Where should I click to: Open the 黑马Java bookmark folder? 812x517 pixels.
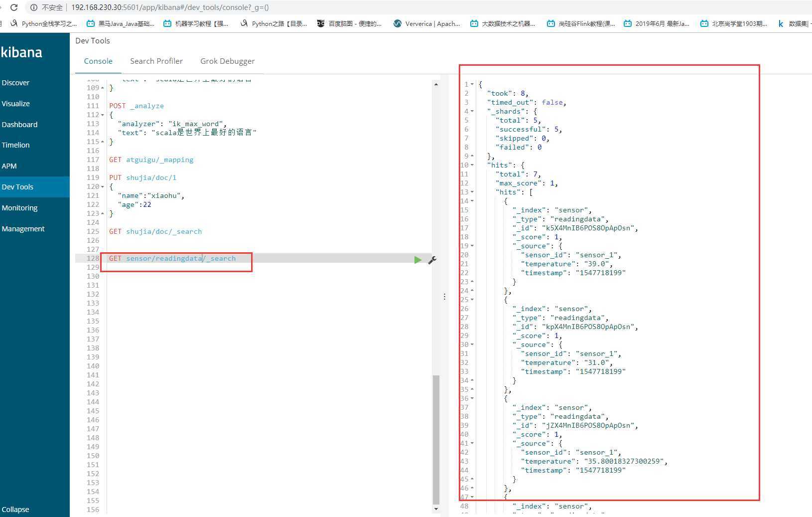pyautogui.click(x=121, y=23)
